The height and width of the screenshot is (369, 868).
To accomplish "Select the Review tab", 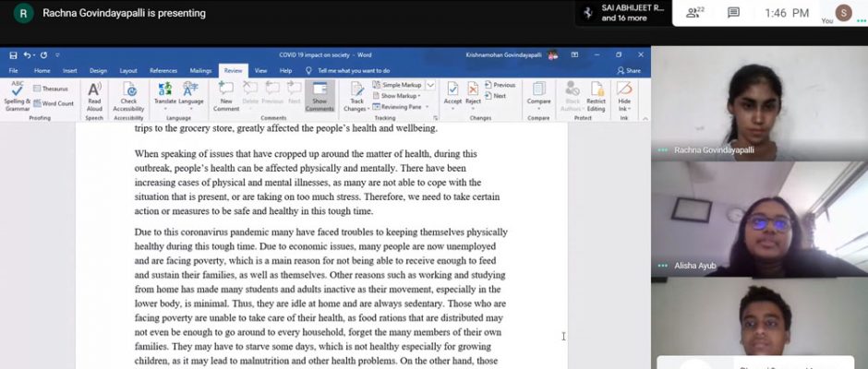I will (233, 71).
